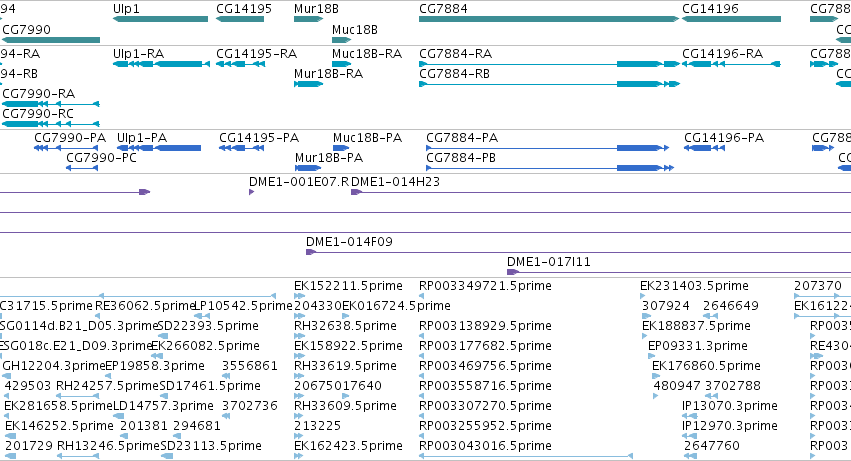Viewport: 851px width, 461px height.
Task: Click protein label Ulp1-PA
Action: coord(142,138)
